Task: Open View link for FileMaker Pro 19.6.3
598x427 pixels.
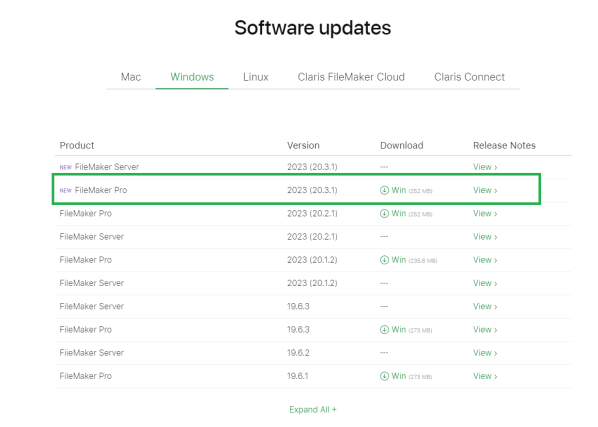Action: pos(485,330)
